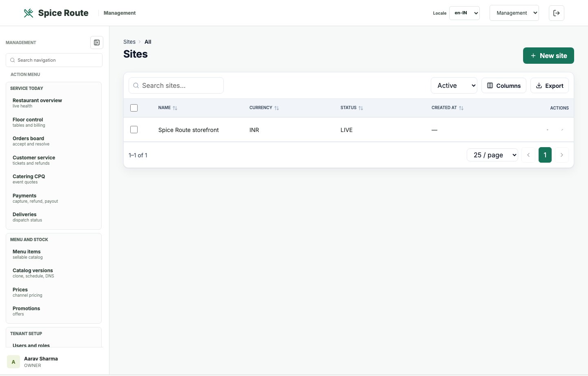This screenshot has width=588, height=376.
Task: Check the Spice Route storefront row checkbox
Action: click(134, 130)
